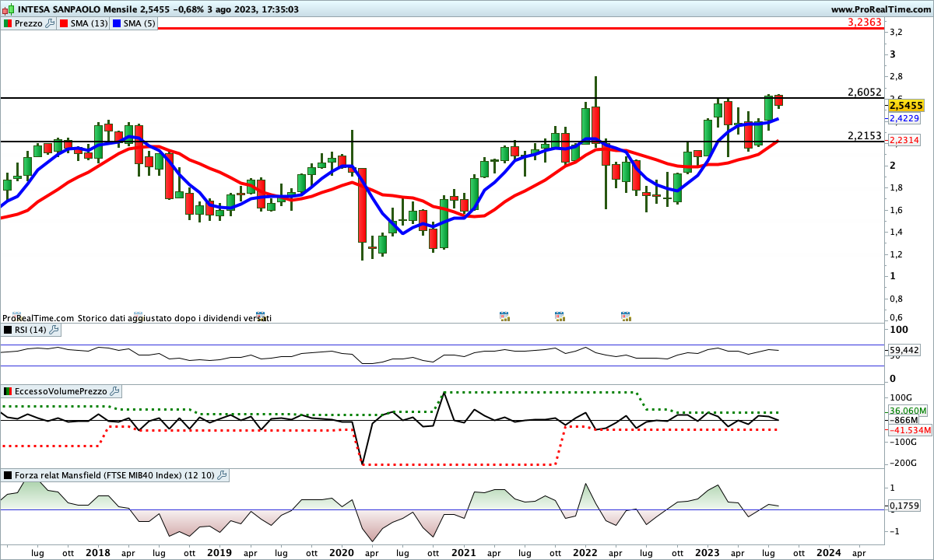Click the 2021 label on time axis

pos(464,552)
